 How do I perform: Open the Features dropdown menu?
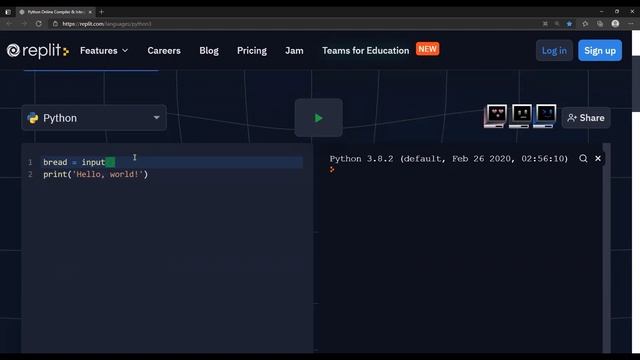(104, 51)
